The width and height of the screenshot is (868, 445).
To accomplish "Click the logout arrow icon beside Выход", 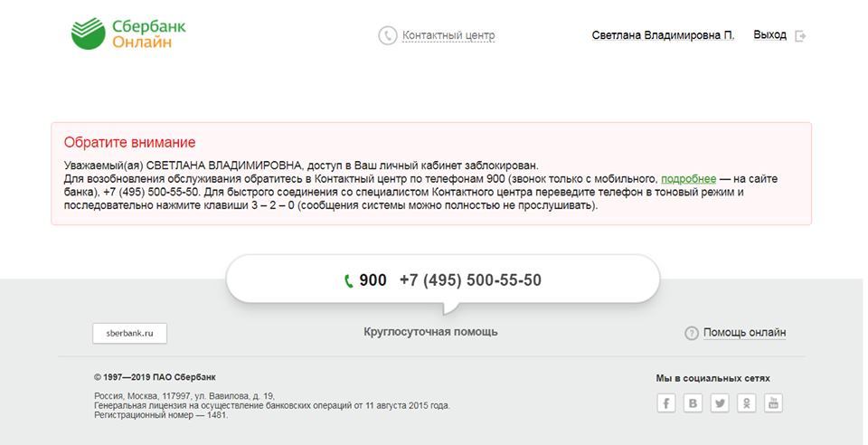I will [800, 36].
